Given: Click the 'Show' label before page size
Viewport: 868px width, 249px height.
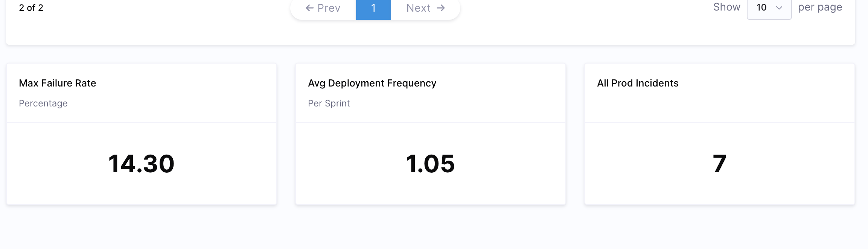Looking at the screenshot, I should pos(726,7).
